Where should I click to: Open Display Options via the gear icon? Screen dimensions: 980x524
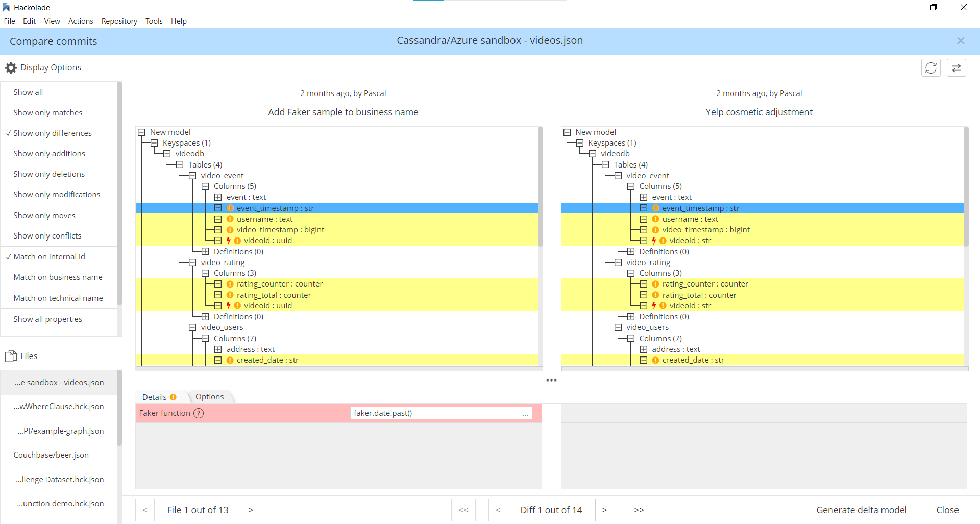click(10, 67)
